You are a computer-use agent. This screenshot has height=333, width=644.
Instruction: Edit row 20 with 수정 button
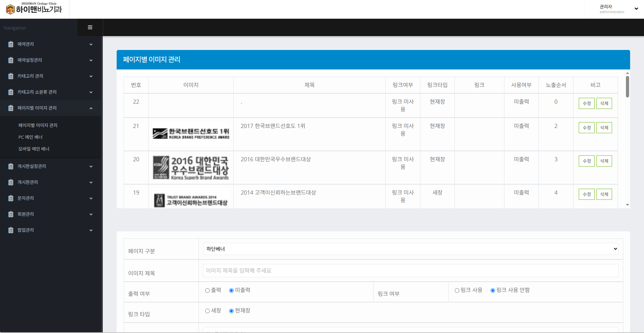click(x=587, y=161)
